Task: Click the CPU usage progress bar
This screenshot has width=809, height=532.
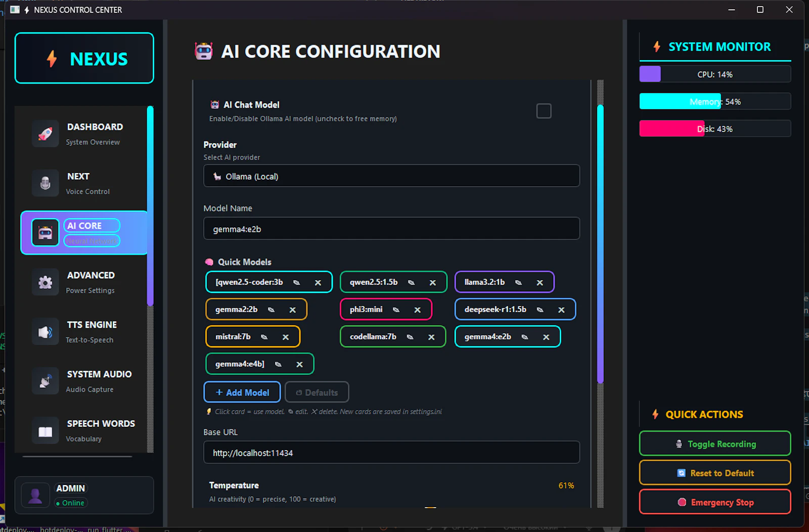Action: coord(715,74)
